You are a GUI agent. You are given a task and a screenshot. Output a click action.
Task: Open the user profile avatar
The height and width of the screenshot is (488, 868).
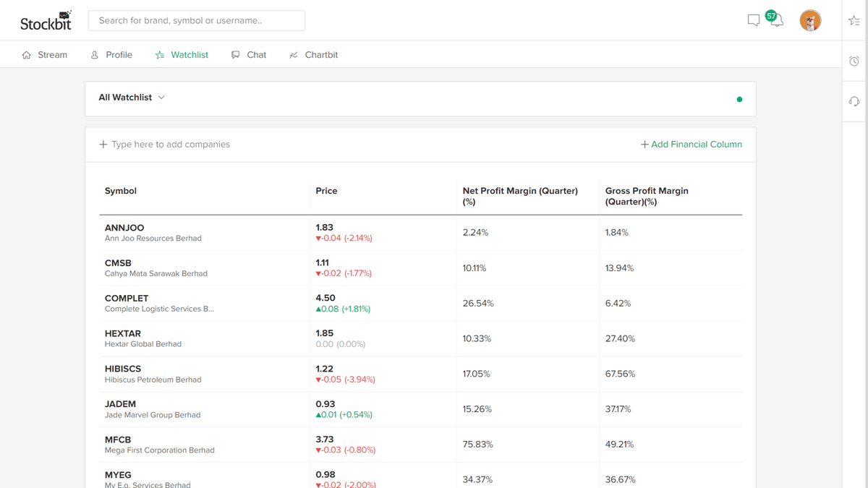pos(810,20)
